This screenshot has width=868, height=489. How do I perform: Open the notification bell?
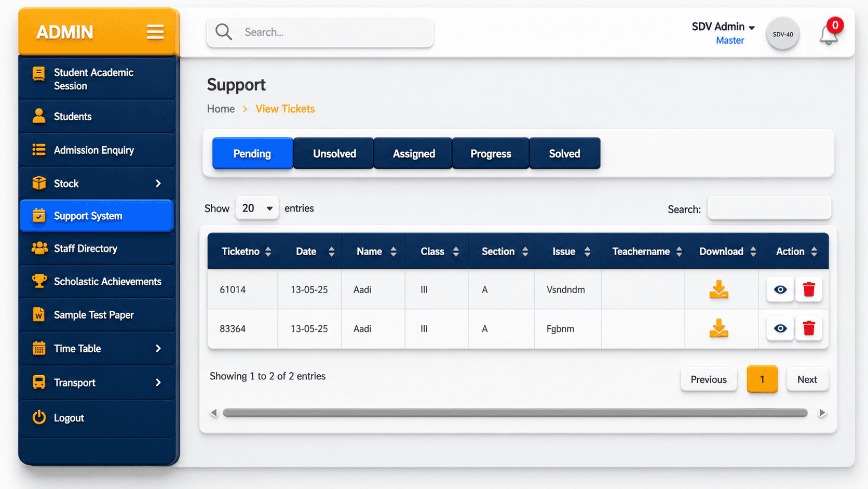[829, 35]
